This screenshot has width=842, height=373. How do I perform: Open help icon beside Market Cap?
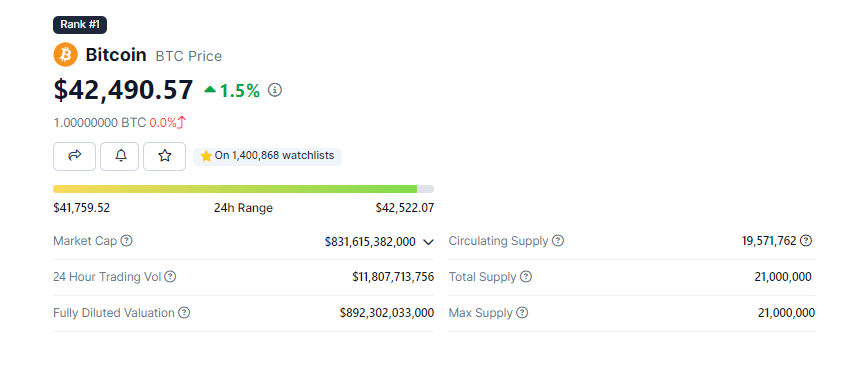coord(126,241)
